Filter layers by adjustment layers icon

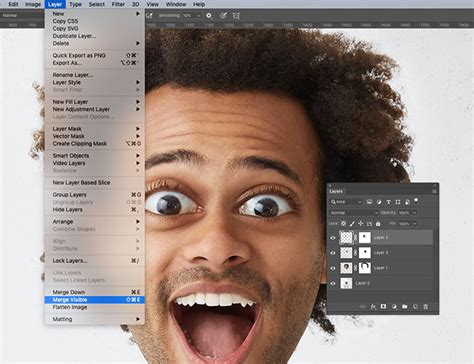[379, 202]
